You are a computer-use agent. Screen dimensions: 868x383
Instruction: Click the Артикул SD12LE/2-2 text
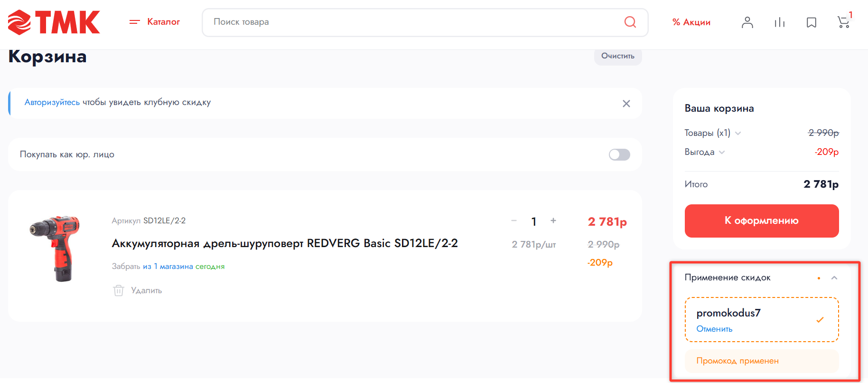(149, 221)
